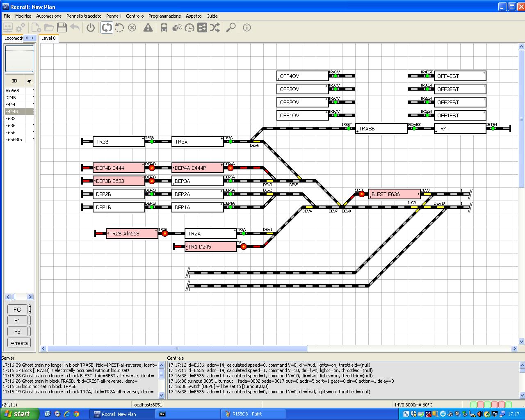
Task: Click the info circle toolbar icon
Action: pyautogui.click(x=247, y=28)
